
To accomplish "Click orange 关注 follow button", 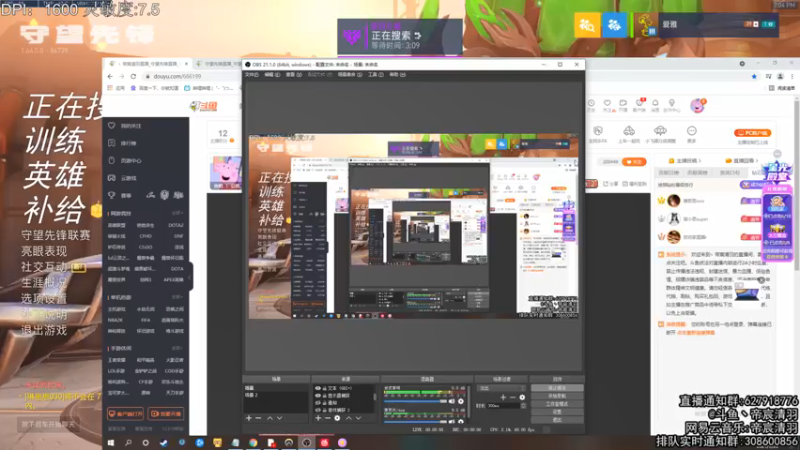I will tap(634, 162).
